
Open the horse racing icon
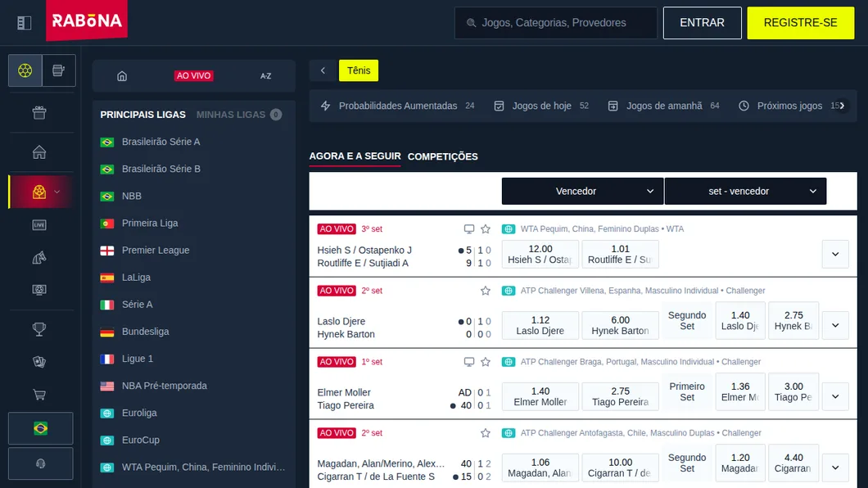click(x=39, y=257)
